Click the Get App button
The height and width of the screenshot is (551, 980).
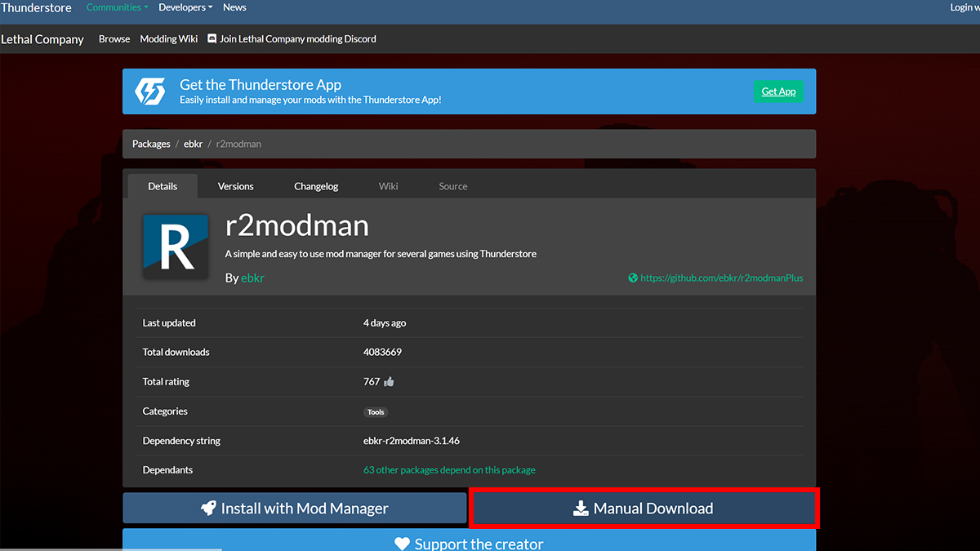[778, 91]
